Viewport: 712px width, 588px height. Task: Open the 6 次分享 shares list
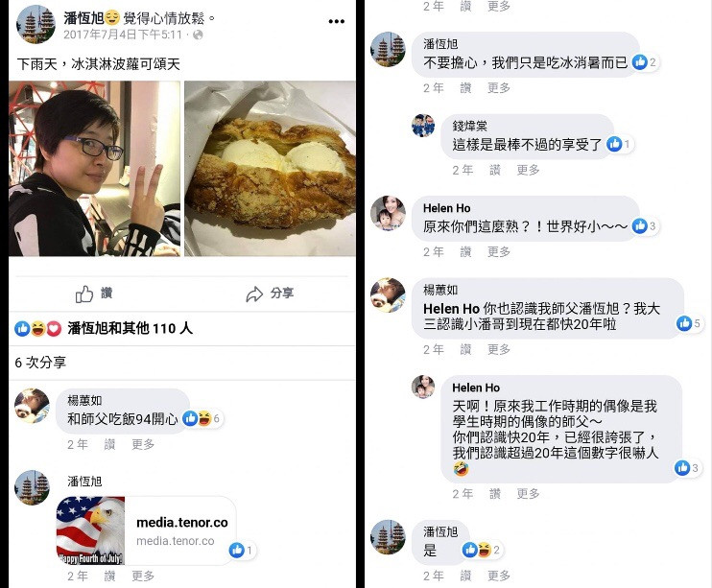(40, 363)
